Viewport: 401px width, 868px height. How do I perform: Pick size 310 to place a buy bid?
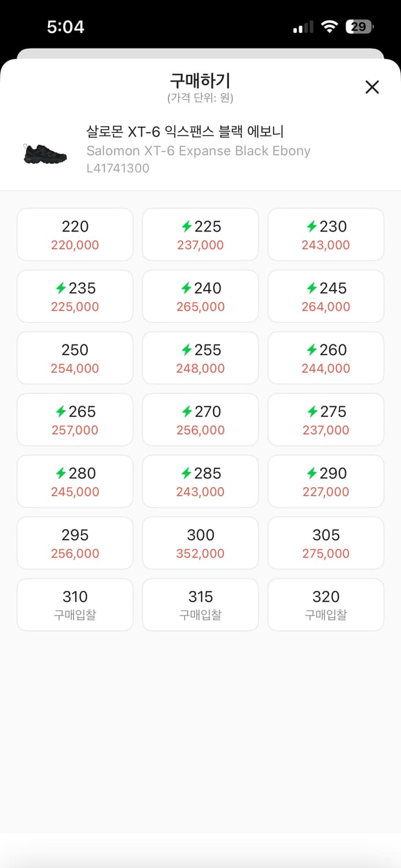tap(75, 604)
